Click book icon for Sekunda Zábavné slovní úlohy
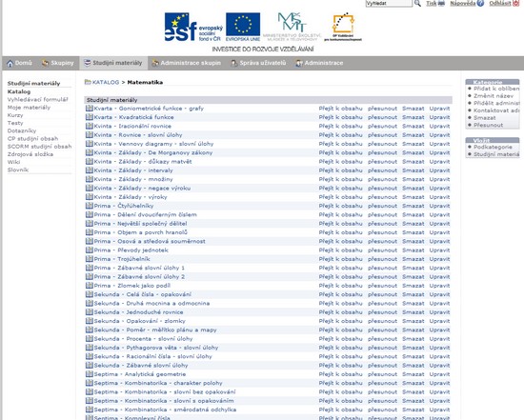The width and height of the screenshot is (524, 420). 90,365
